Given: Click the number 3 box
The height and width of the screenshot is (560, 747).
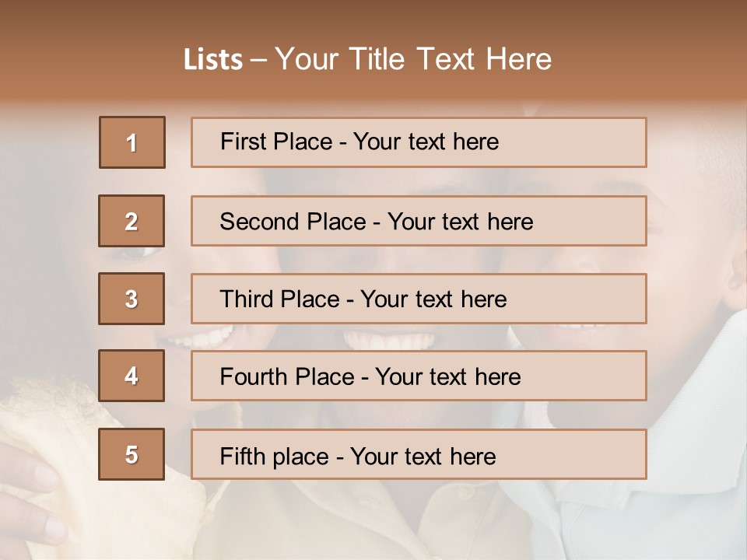Looking at the screenshot, I should (132, 299).
